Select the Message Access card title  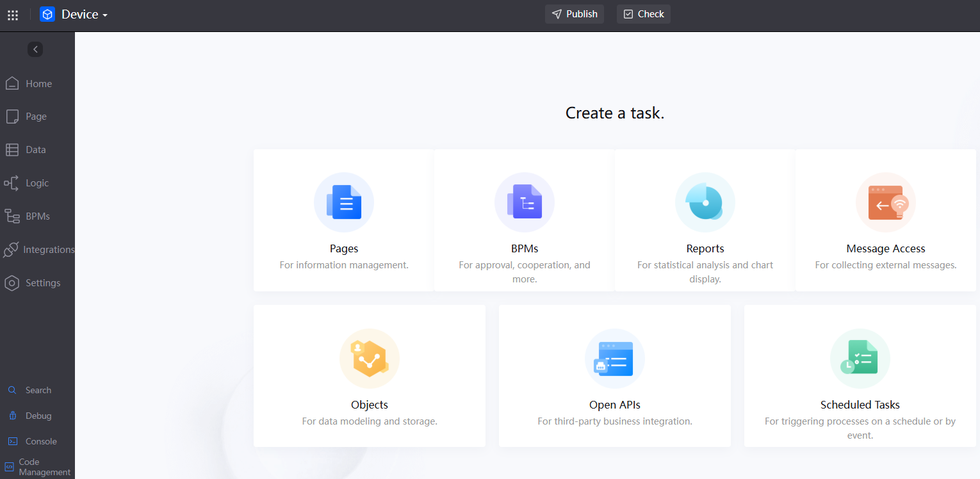tap(886, 248)
